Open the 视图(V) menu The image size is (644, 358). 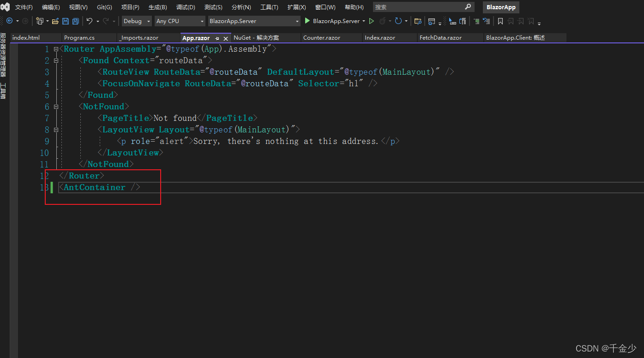[78, 7]
